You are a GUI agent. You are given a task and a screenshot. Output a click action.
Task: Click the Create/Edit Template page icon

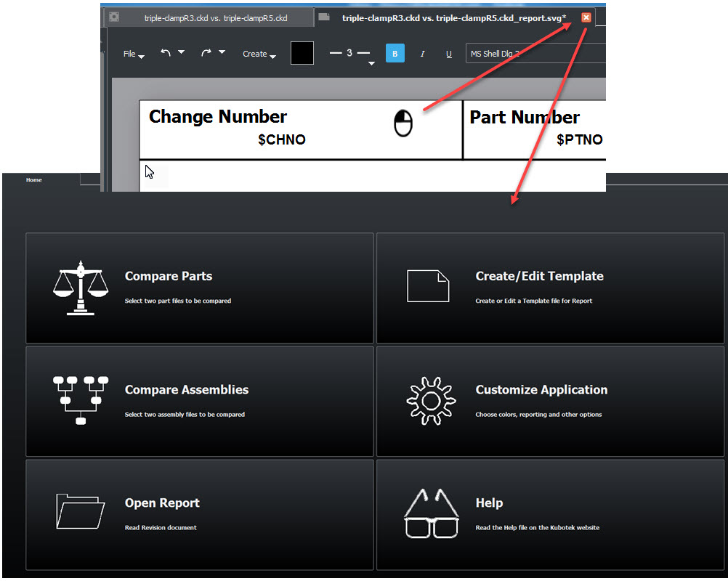(x=427, y=286)
